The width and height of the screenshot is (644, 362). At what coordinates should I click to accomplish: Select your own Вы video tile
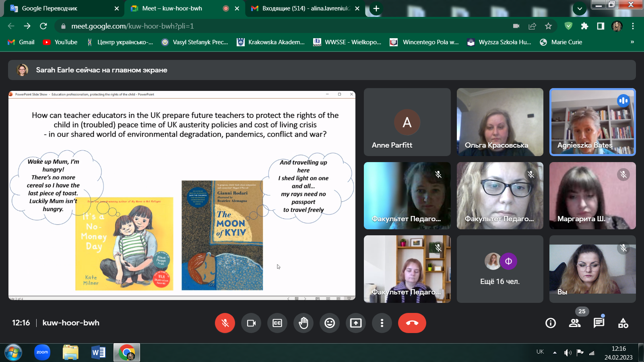coord(592,269)
